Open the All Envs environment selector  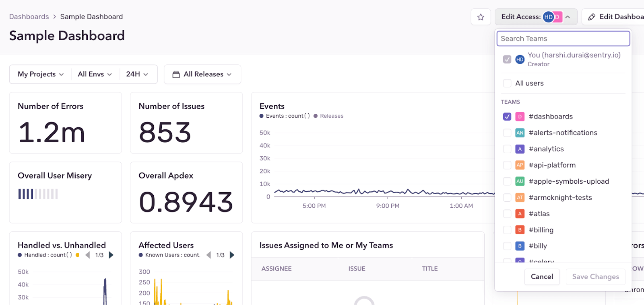pyautogui.click(x=95, y=74)
